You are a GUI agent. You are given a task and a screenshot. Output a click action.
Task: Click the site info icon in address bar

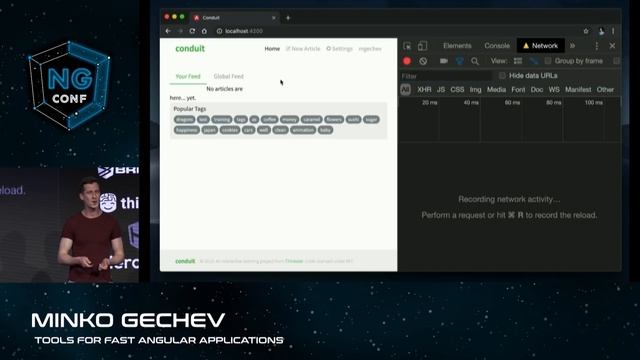coord(219,31)
